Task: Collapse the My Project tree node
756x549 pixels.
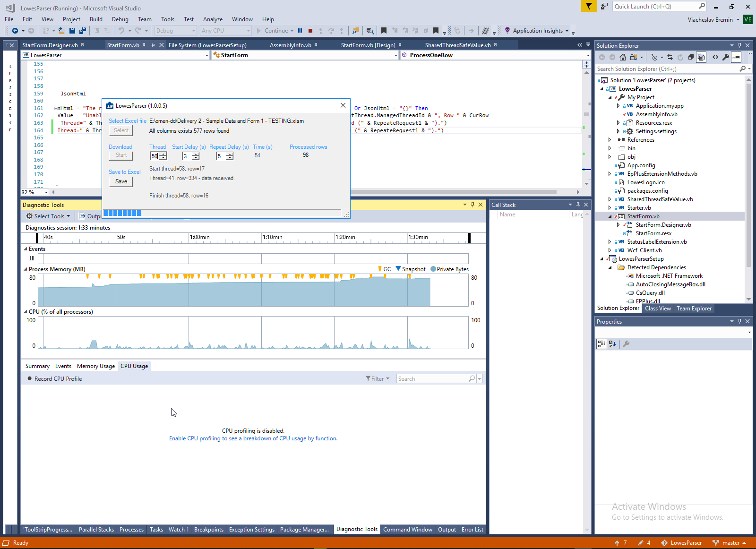Action: (x=610, y=97)
